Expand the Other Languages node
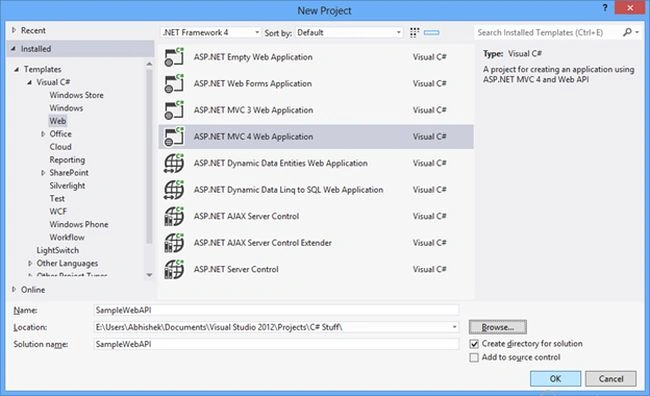 click(x=30, y=263)
